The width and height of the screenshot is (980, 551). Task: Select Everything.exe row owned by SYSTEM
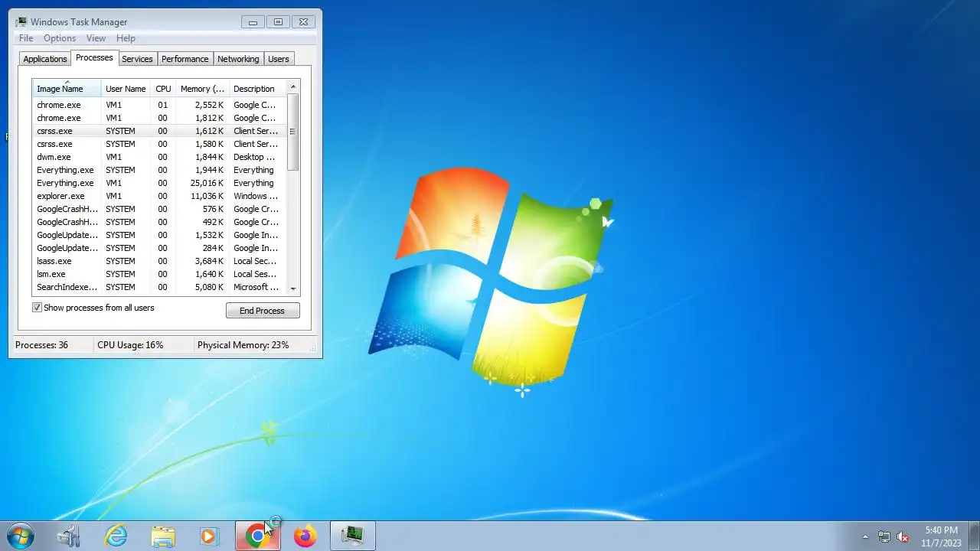point(159,170)
